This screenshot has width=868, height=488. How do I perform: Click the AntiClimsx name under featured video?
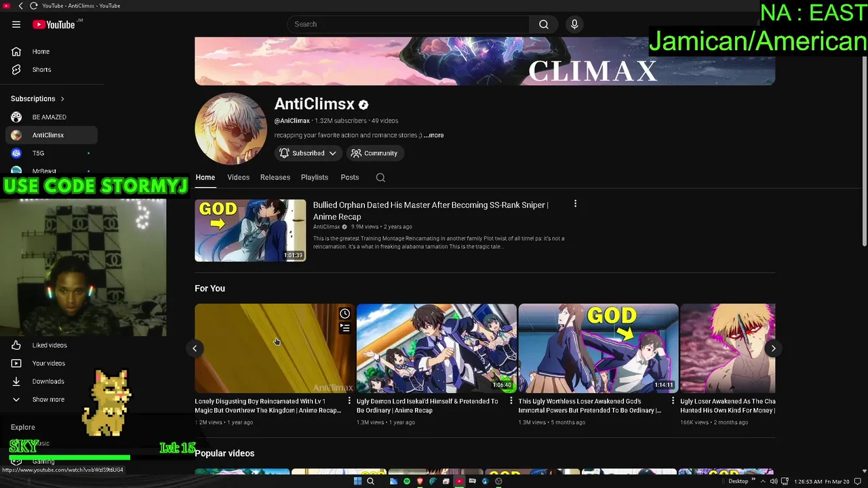click(x=326, y=227)
